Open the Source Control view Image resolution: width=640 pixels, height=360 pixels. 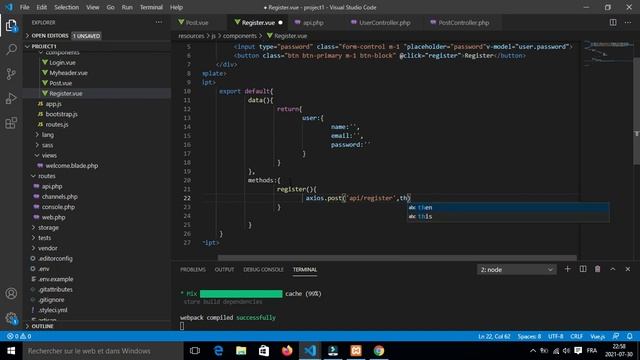coord(11,74)
